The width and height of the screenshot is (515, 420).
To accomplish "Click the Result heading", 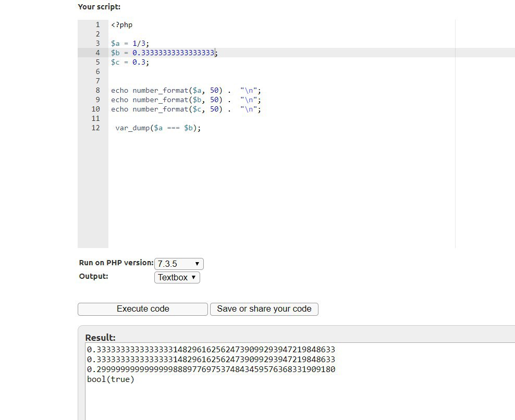I will pyautogui.click(x=100, y=338).
